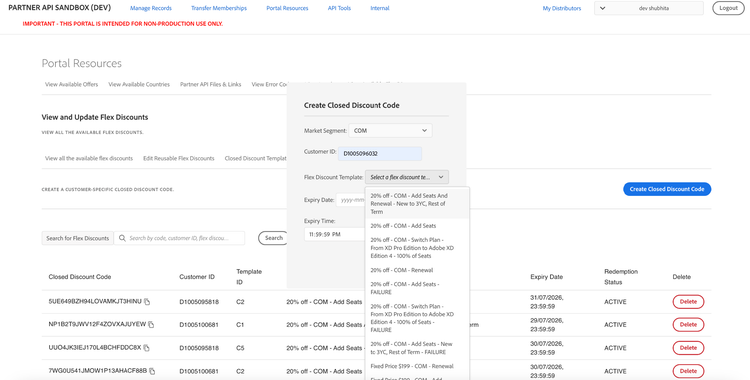Delete code 7WG0U541JMOW1P13AHACF88B
The width and height of the screenshot is (750, 380).
(688, 371)
